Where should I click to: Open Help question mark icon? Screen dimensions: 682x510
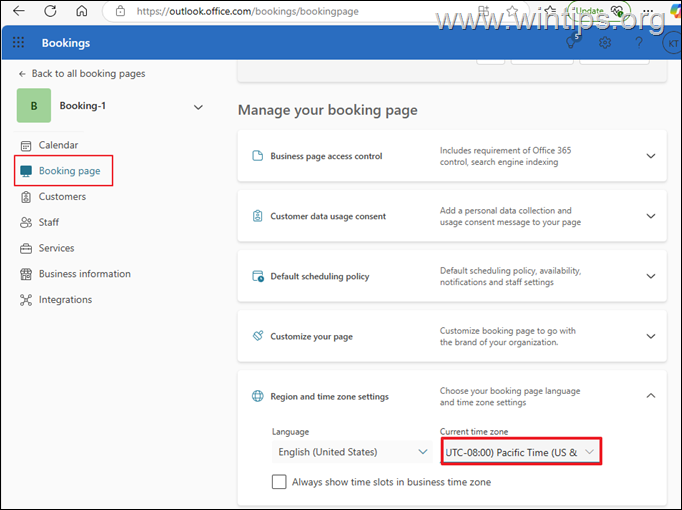639,43
